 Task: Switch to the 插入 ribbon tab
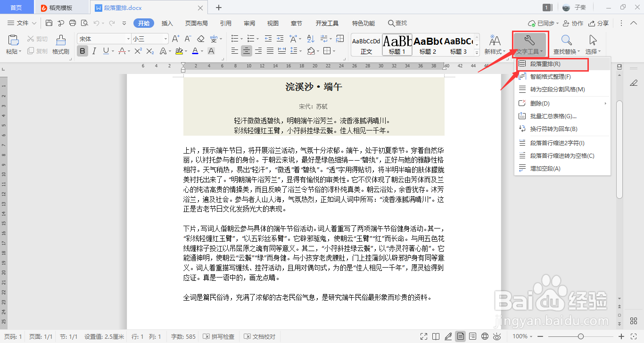(x=167, y=23)
